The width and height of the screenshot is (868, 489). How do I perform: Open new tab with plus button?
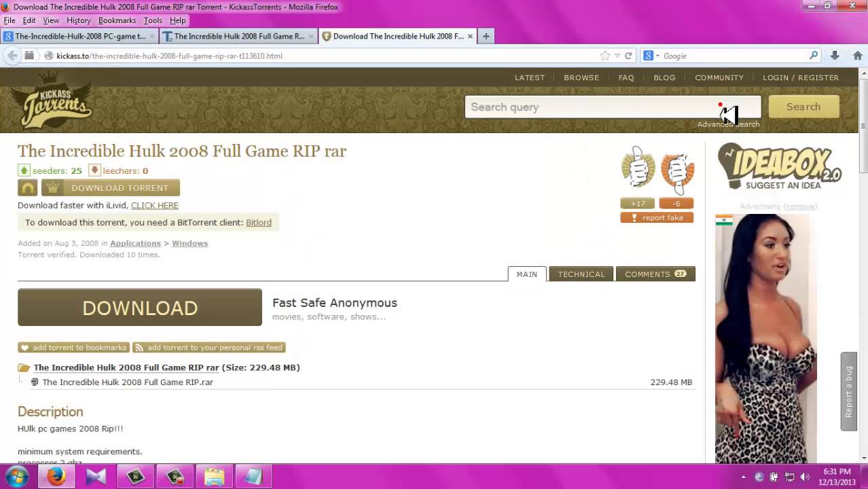click(486, 36)
